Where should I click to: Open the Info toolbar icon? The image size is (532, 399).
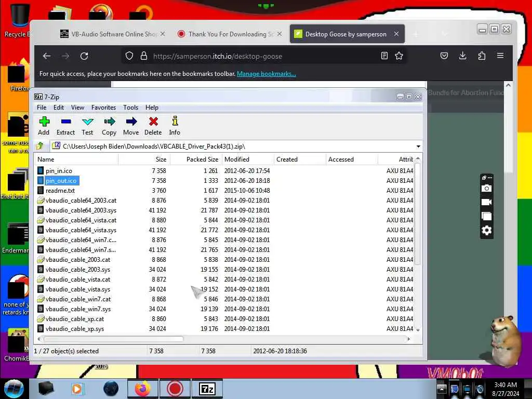(x=175, y=126)
